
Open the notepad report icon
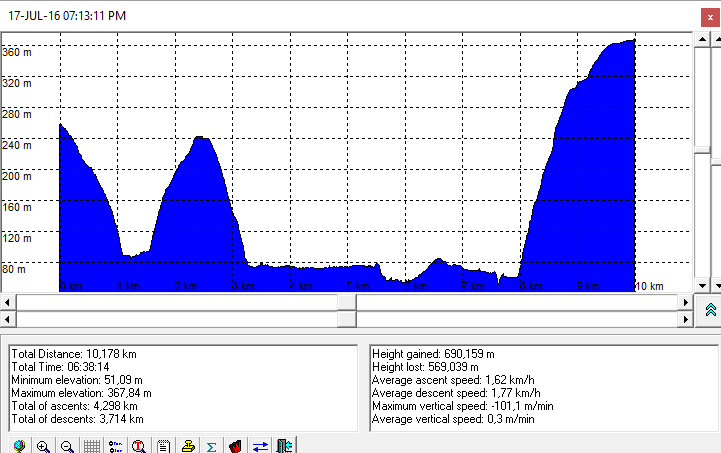pos(163,445)
